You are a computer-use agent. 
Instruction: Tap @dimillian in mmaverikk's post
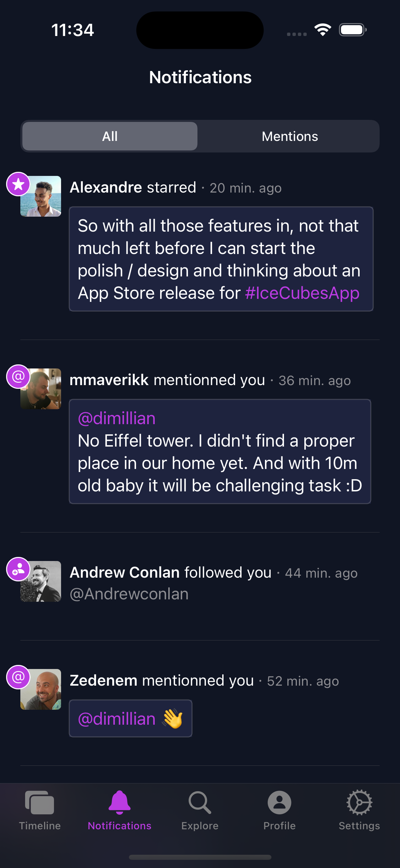click(x=117, y=418)
